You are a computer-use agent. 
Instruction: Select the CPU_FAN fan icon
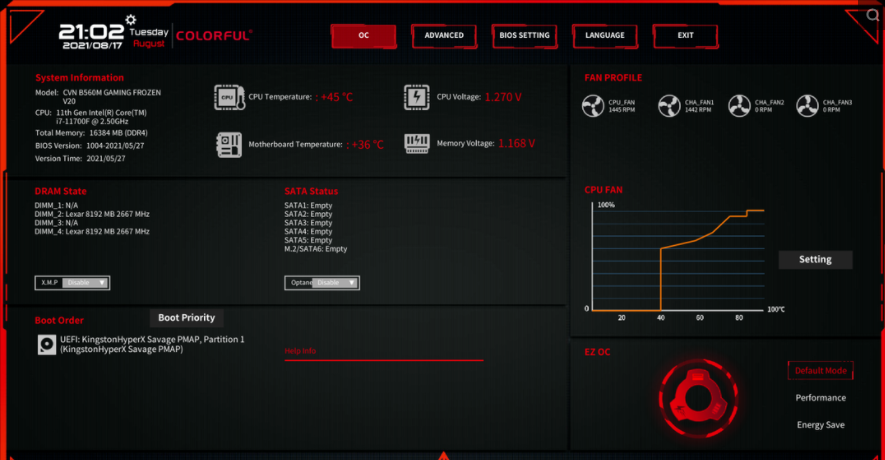(x=593, y=105)
